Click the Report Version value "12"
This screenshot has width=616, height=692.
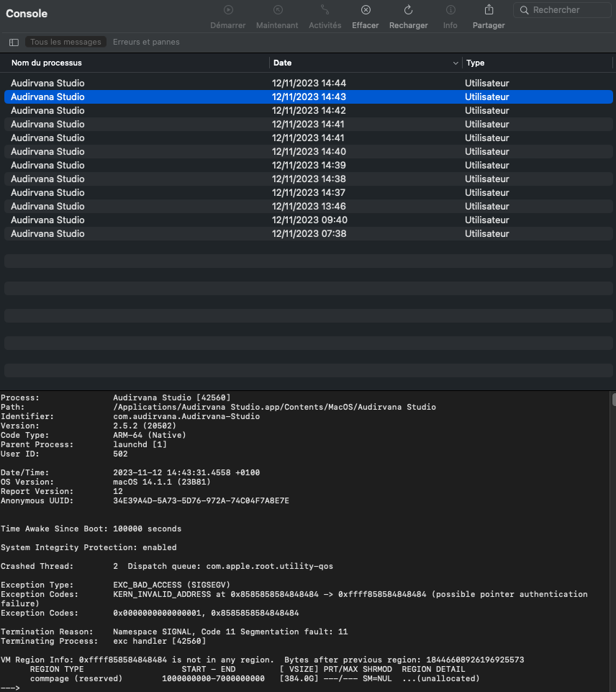tap(118, 491)
